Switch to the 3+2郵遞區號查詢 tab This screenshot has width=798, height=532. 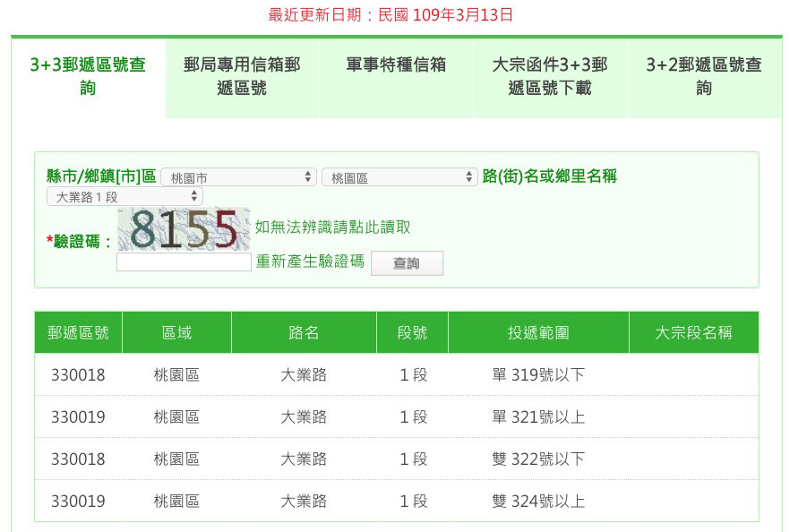tap(707, 77)
